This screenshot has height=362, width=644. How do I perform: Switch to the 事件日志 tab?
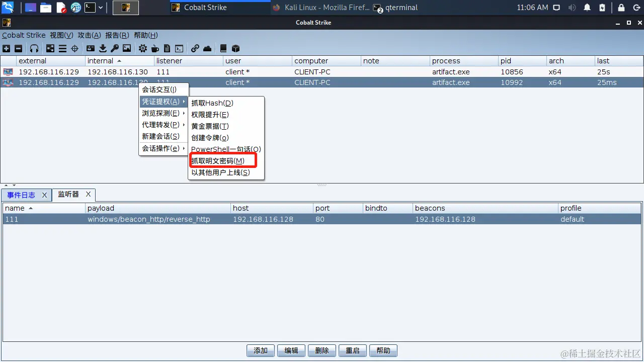click(21, 195)
